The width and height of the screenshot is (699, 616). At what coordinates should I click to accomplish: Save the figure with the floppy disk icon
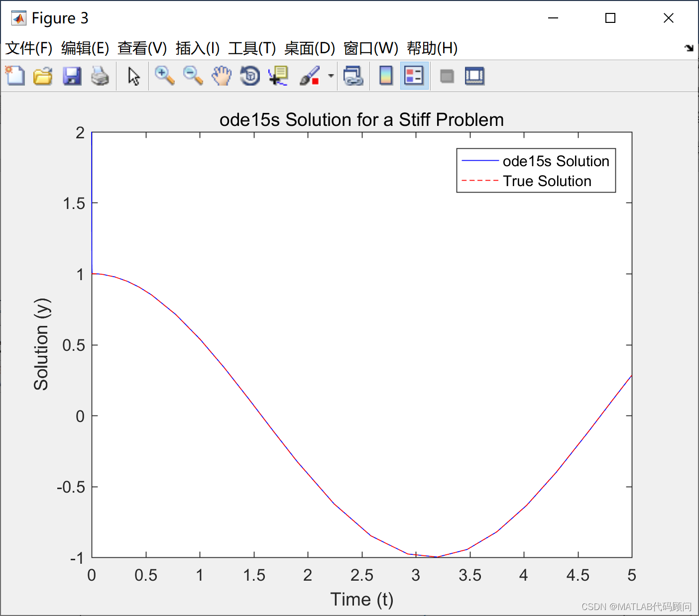[x=72, y=76]
